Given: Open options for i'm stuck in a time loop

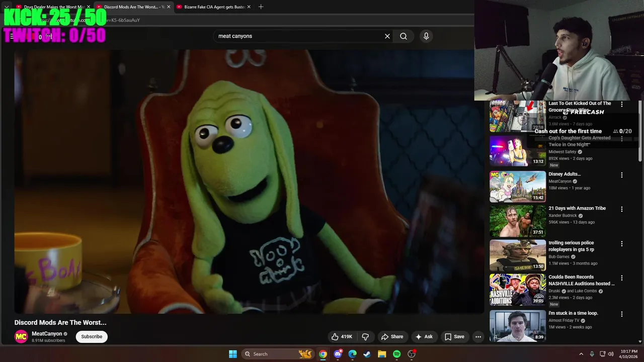Looking at the screenshot, I should (x=622, y=314).
